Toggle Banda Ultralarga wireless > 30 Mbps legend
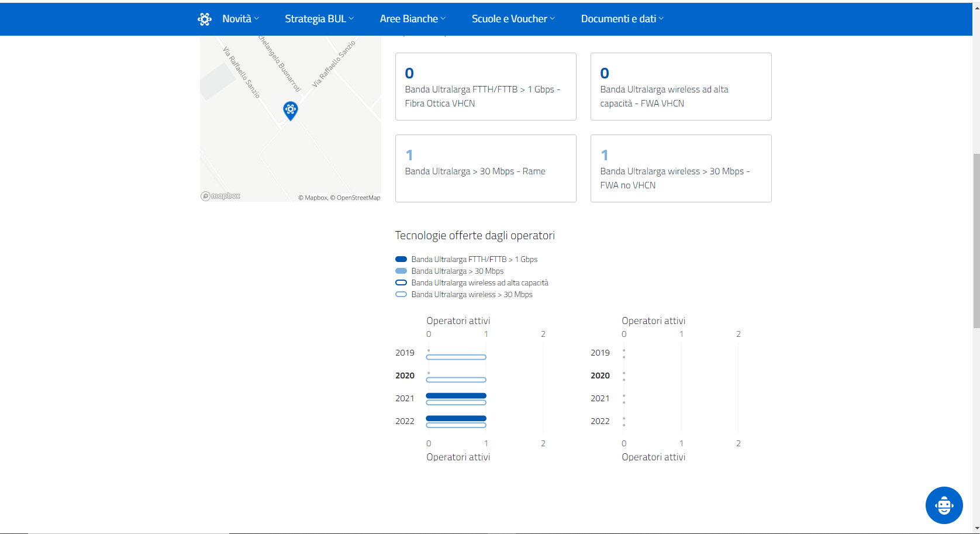This screenshot has height=534, width=980. (x=401, y=294)
